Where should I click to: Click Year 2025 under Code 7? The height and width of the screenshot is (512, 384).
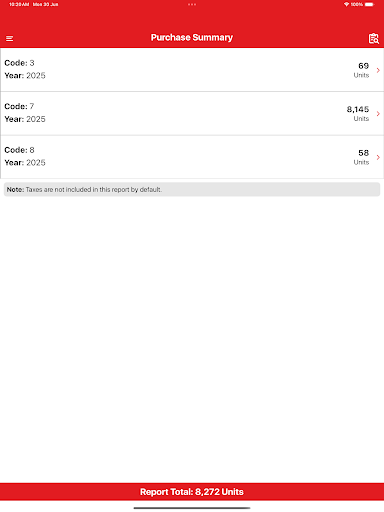click(25, 119)
